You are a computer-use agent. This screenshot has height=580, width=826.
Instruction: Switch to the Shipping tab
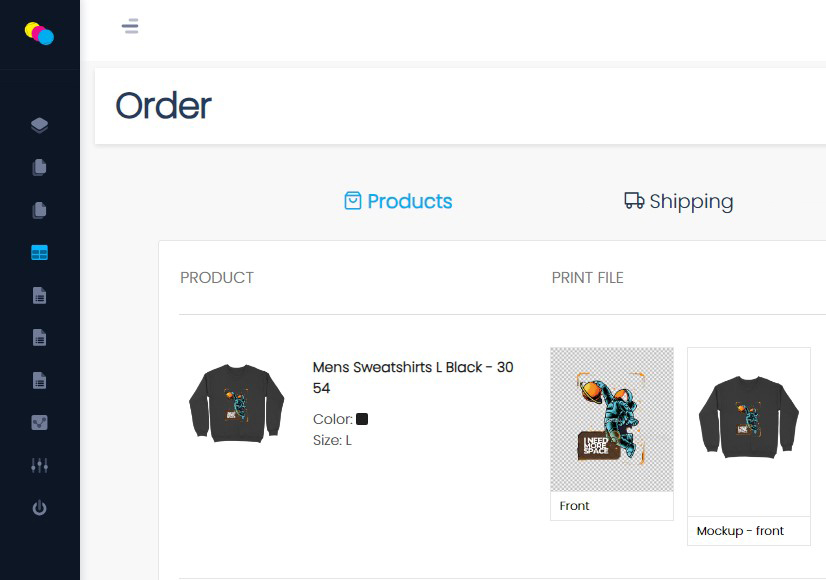(x=679, y=201)
